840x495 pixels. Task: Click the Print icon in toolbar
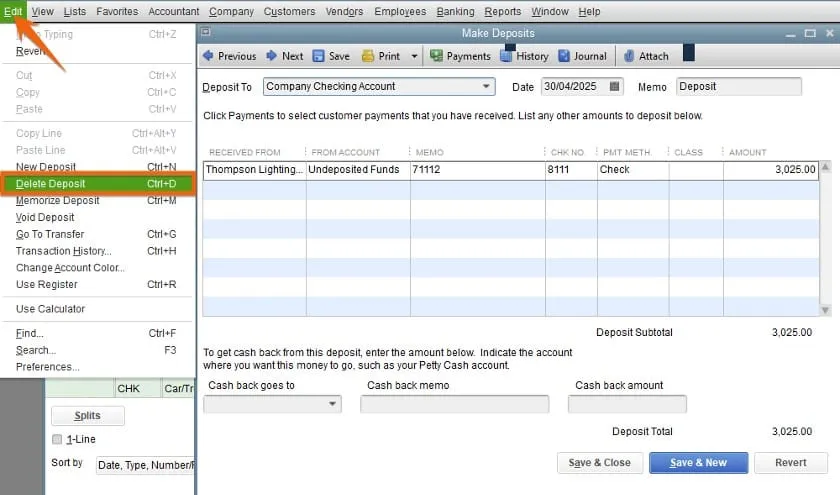[368, 56]
